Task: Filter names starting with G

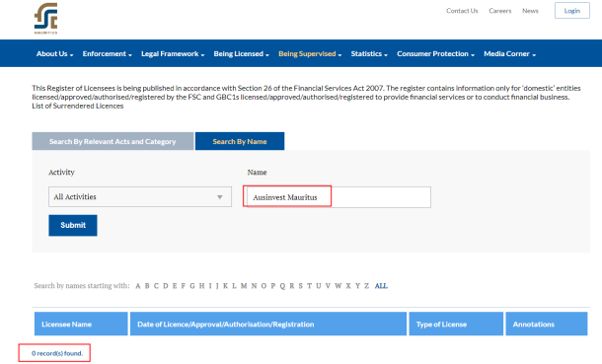Action: tap(192, 286)
